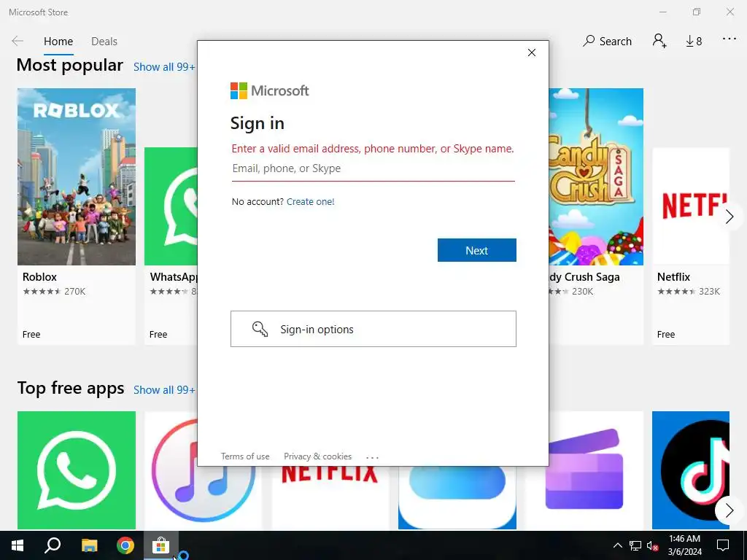747x560 pixels.
Task: Click the key icon in Sign-in options
Action: tap(260, 329)
